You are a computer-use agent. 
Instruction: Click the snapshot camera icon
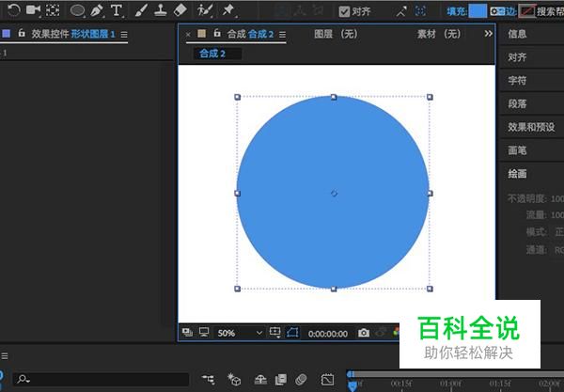pos(364,333)
